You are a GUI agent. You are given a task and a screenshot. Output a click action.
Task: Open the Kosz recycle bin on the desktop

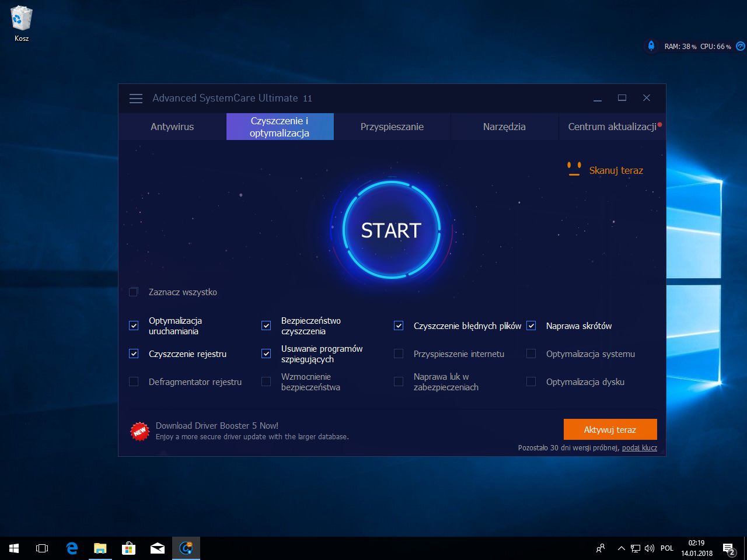click(x=22, y=24)
